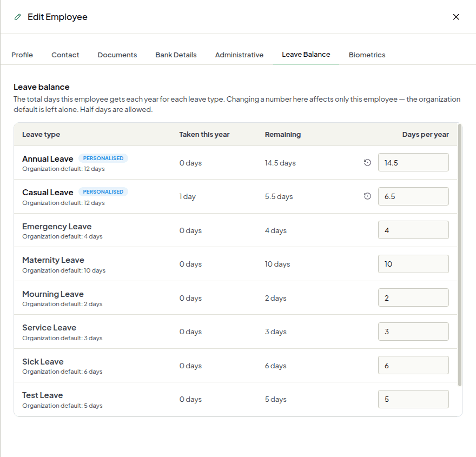The image size is (476, 457).
Task: Close the Edit Employee dialog
Action: [455, 17]
